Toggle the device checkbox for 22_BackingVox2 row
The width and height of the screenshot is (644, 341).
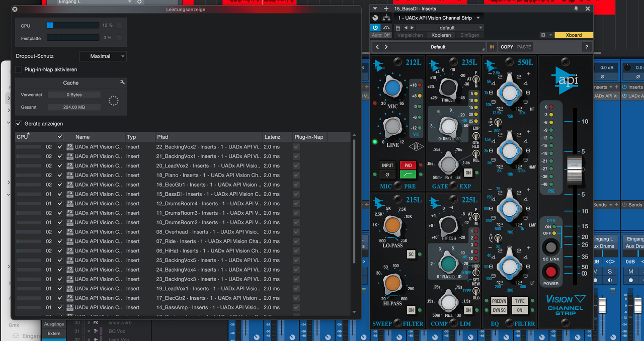(x=60, y=146)
